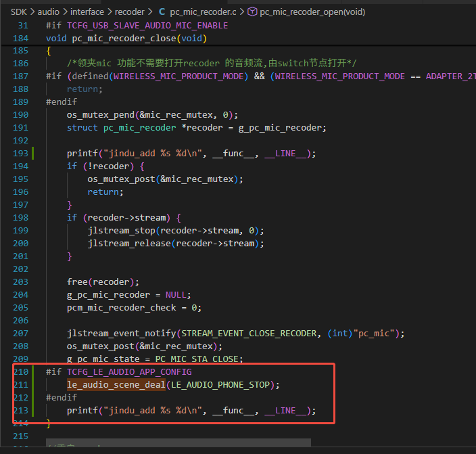Click the C language file icon in breadcrumb
Screen dimensions: 476x454
tap(162, 12)
